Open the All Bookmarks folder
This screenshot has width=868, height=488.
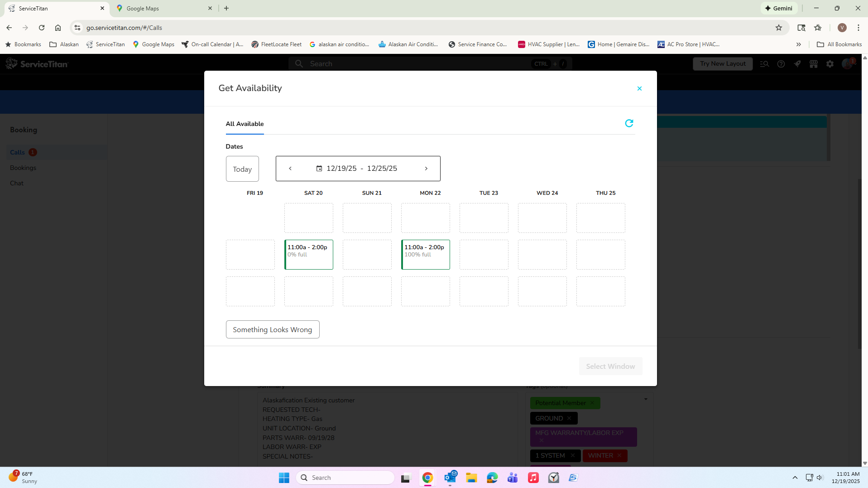839,44
